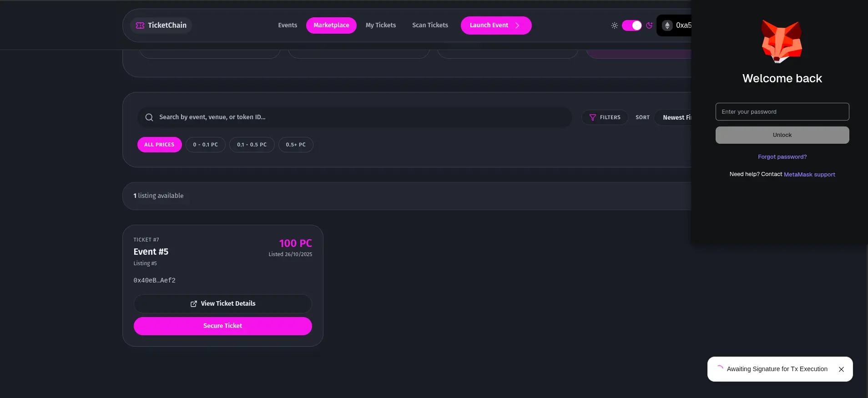Click the TICKET #7 label

(x=146, y=240)
